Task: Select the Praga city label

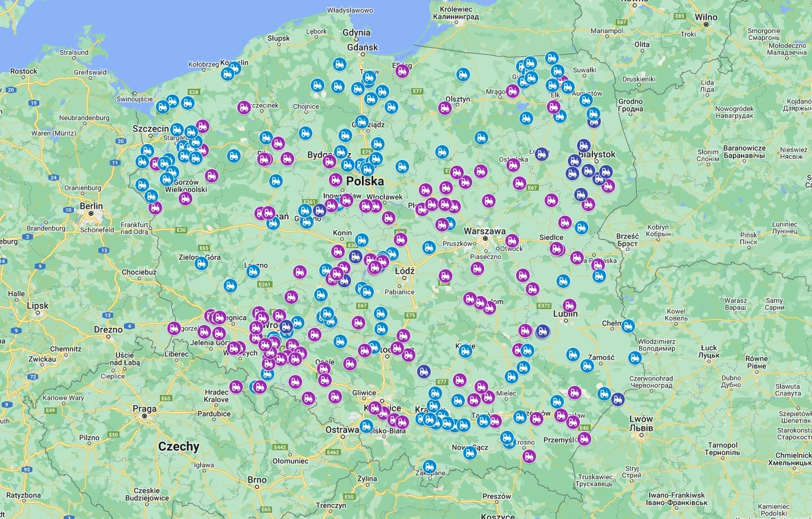Action: point(145,408)
